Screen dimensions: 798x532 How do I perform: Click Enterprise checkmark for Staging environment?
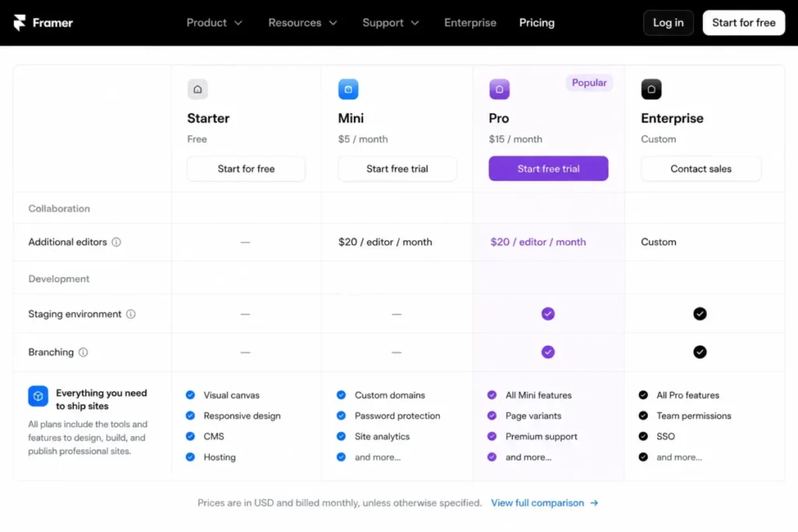(700, 314)
